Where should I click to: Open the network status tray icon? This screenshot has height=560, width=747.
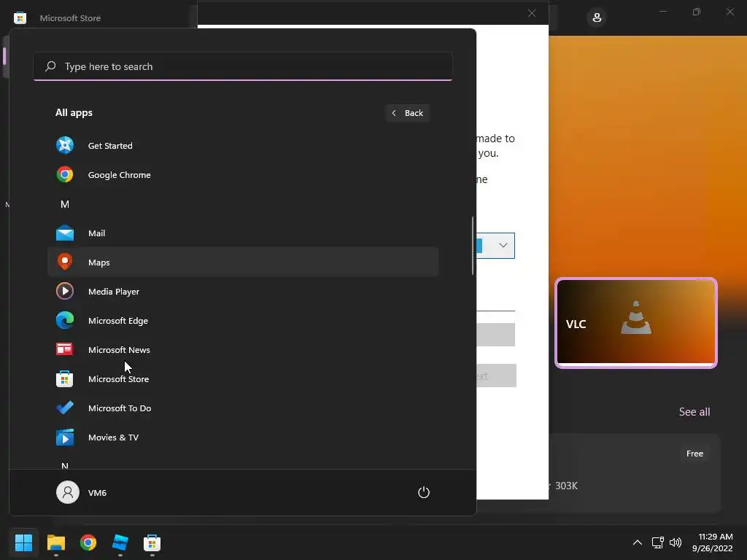pos(658,542)
